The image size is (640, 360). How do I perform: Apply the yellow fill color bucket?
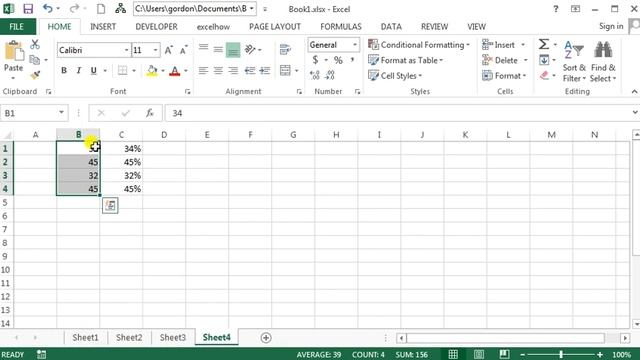152,71
